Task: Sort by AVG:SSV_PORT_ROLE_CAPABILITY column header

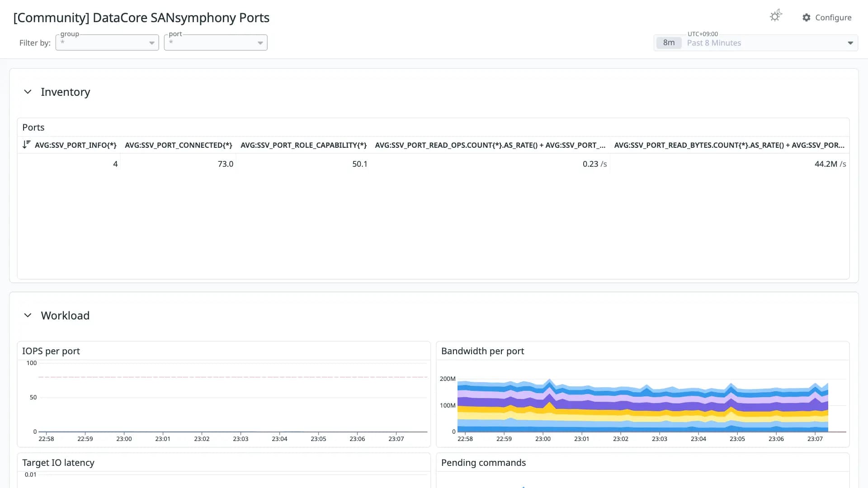Action: (303, 145)
